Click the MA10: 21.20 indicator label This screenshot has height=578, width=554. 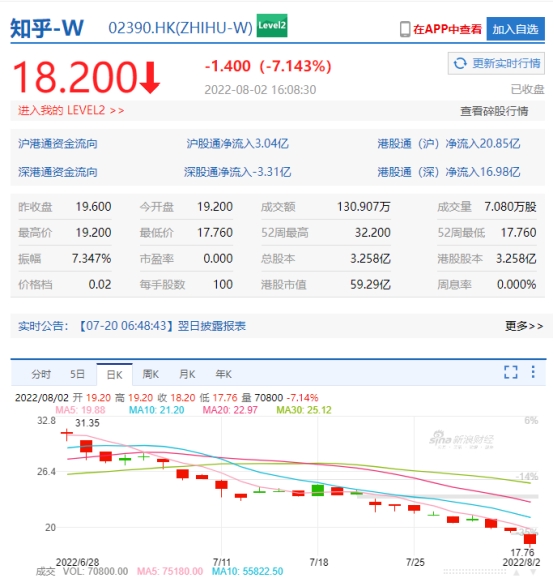[157, 410]
